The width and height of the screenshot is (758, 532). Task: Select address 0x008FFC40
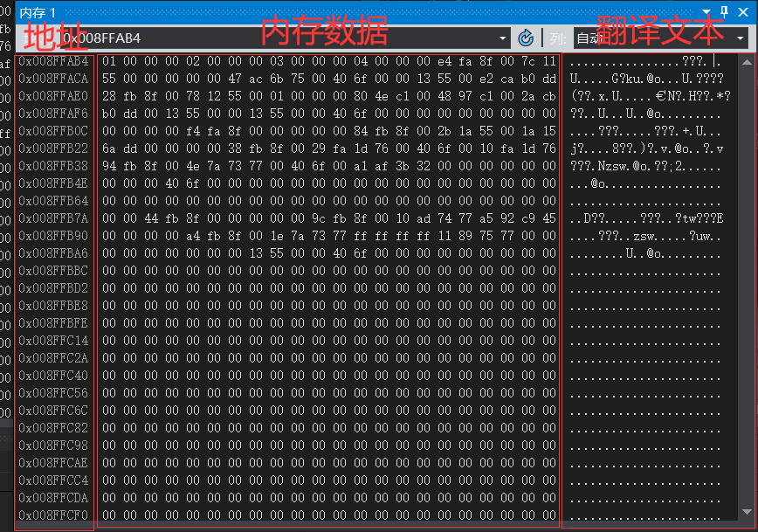pos(53,376)
